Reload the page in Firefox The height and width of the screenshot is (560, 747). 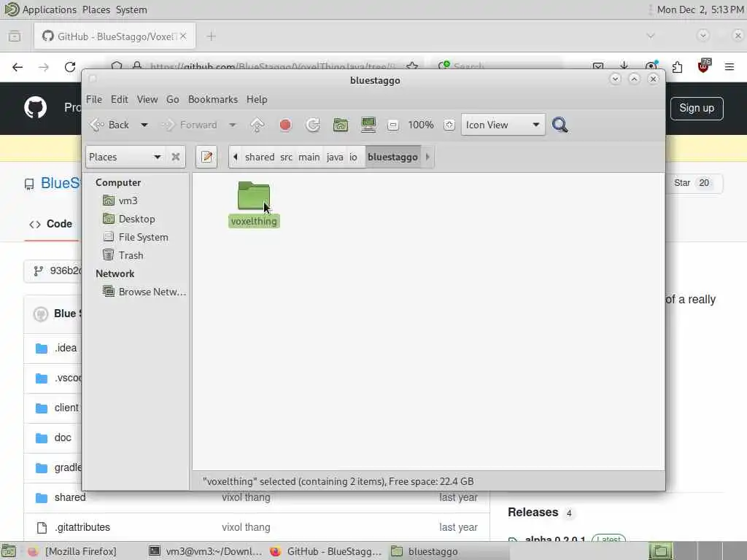tap(70, 67)
